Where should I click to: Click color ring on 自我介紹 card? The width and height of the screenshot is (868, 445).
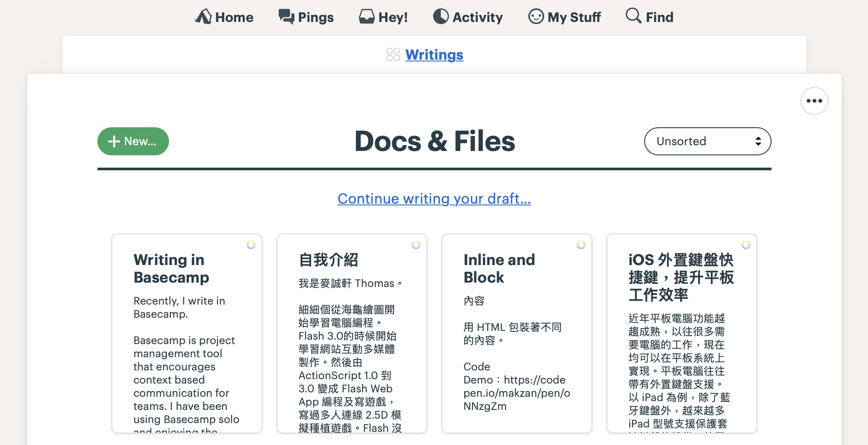[x=416, y=245]
